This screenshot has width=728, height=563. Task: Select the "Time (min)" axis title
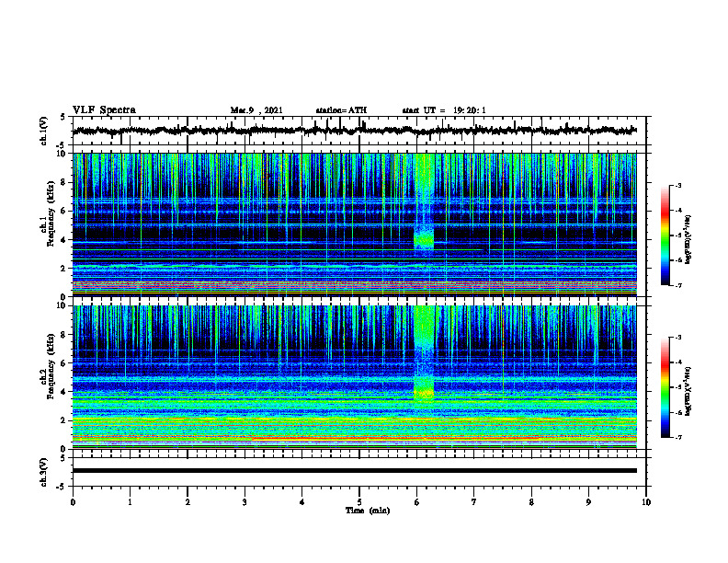(368, 511)
